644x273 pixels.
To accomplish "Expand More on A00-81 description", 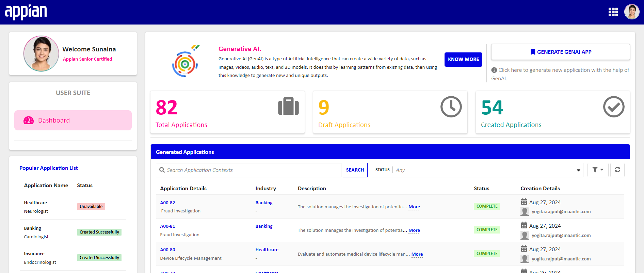I will click(414, 230).
